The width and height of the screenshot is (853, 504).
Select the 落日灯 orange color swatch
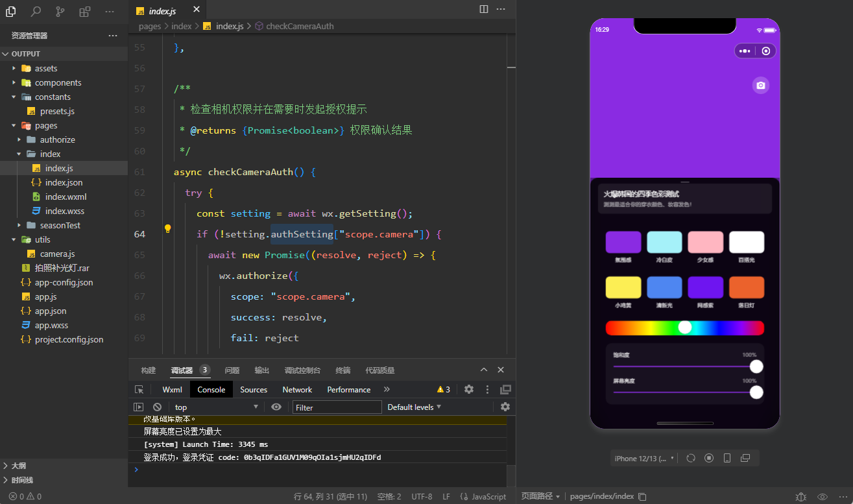click(x=746, y=287)
